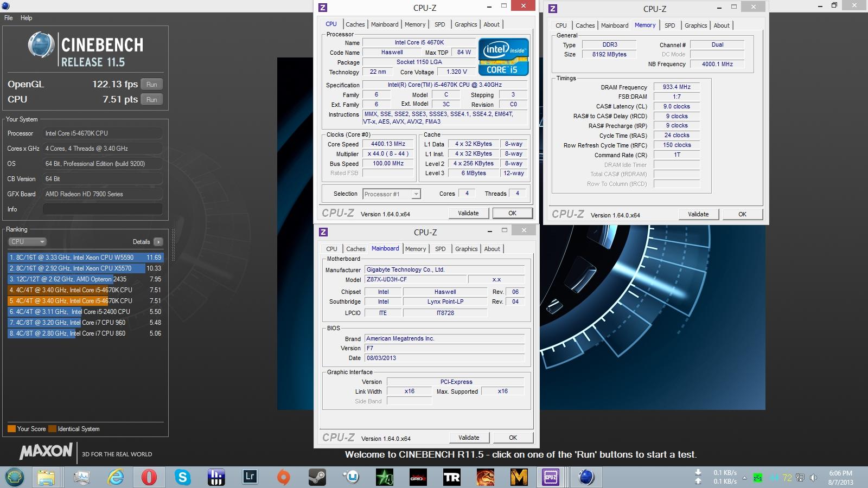Open SPD tab in the CPU window
The height and width of the screenshot is (488, 868).
point(440,24)
